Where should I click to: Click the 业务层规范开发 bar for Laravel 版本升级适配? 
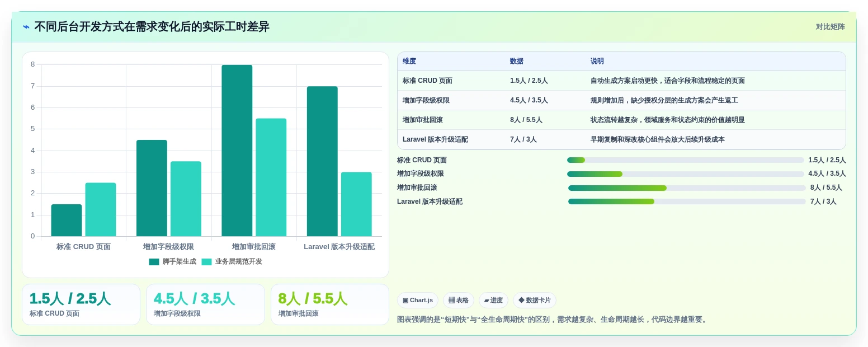[x=356, y=204]
